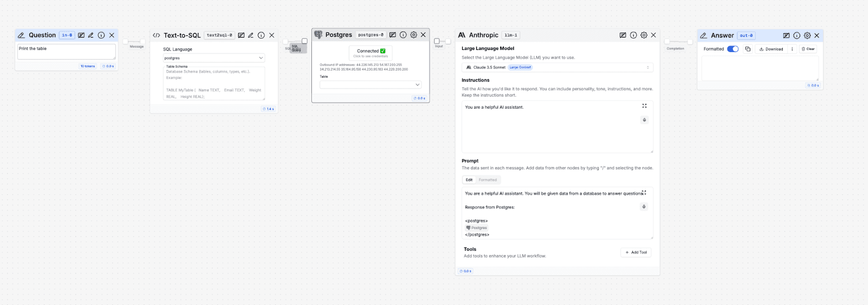
Task: Switch to the Formatted tab under Prompt
Action: [488, 180]
